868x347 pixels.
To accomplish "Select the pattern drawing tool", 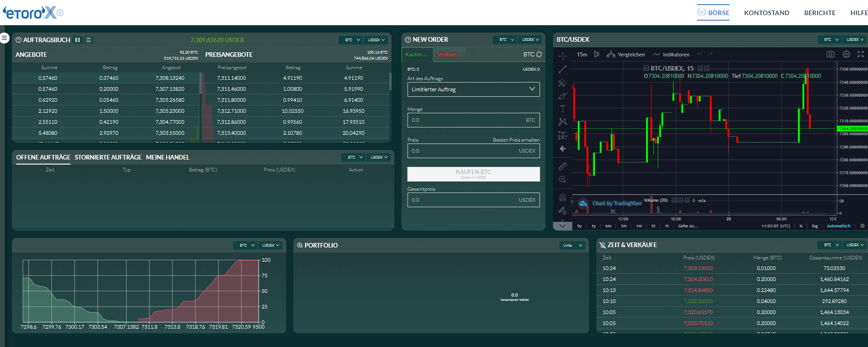I will [x=563, y=122].
